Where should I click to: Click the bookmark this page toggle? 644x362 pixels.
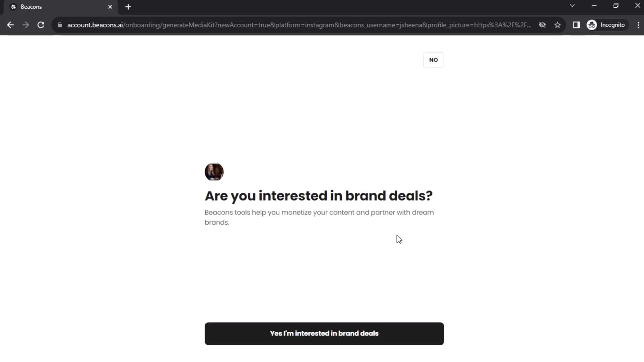[x=558, y=25]
